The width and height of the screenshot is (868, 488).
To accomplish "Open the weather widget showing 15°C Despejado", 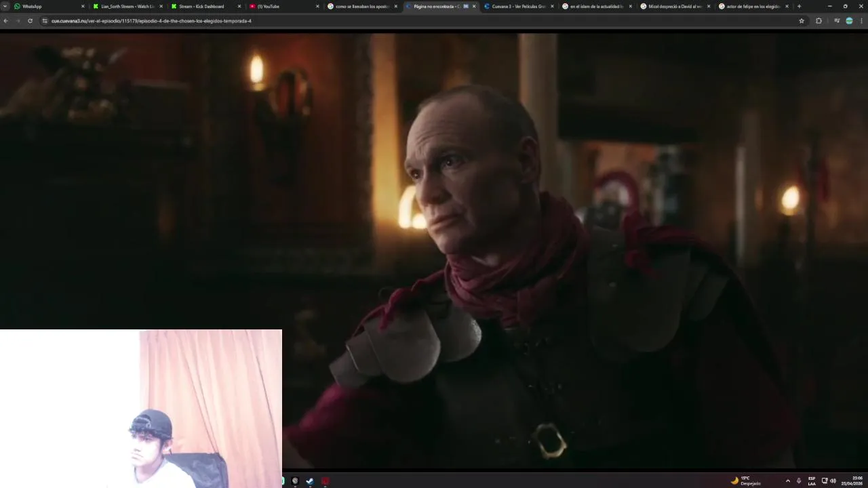I will [746, 481].
